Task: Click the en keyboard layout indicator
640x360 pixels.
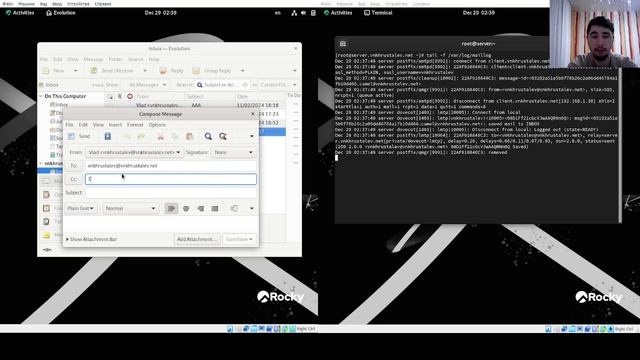Action: pyautogui.click(x=278, y=13)
